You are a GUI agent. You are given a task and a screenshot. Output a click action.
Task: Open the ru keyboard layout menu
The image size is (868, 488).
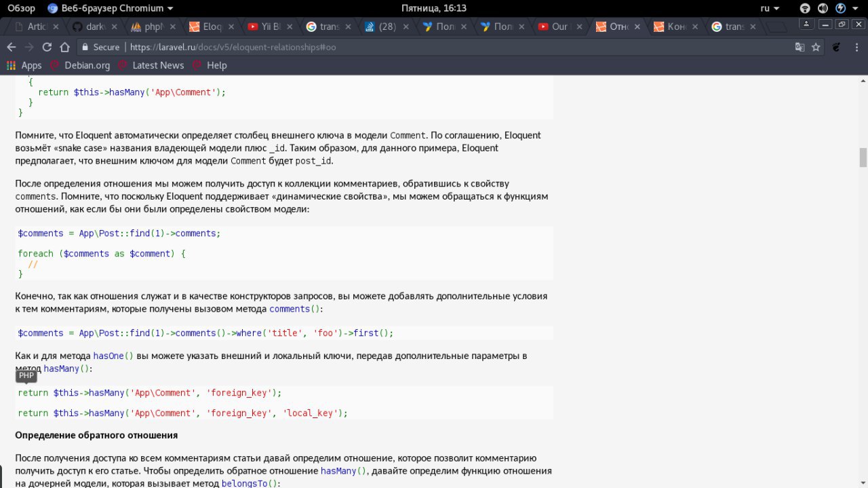click(770, 8)
